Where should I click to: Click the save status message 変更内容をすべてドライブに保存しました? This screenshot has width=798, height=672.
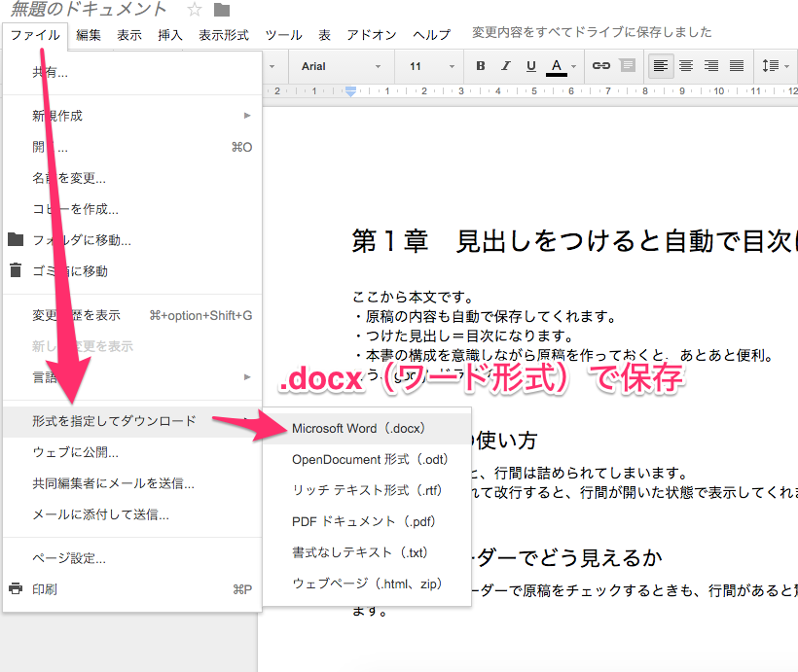tap(592, 32)
